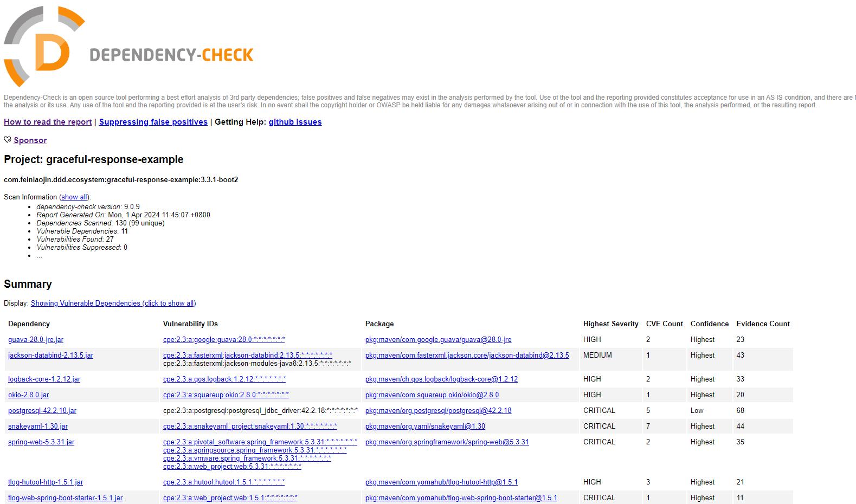The height and width of the screenshot is (504, 856).
Task: Open pkg maven postgresql@42.2.18 link
Action: tap(439, 411)
